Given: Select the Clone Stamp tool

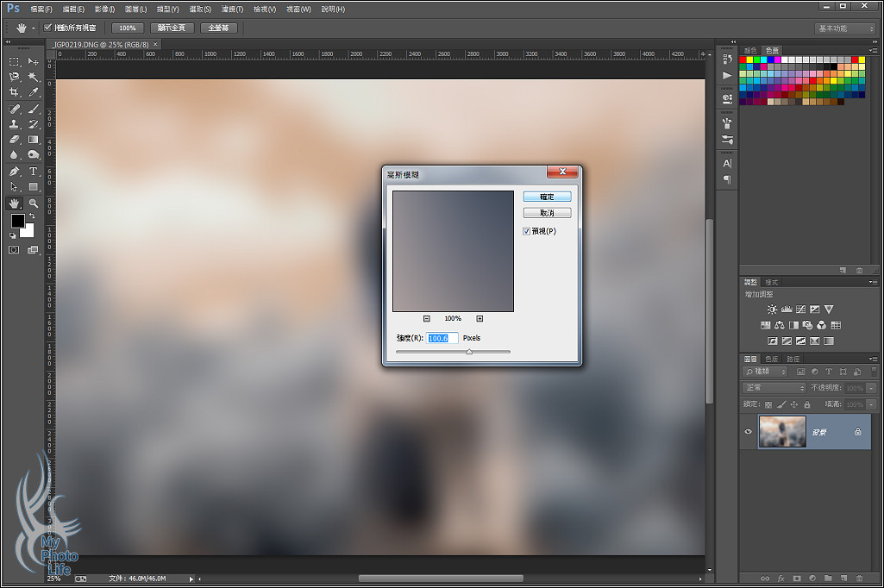Looking at the screenshot, I should pyautogui.click(x=15, y=124).
